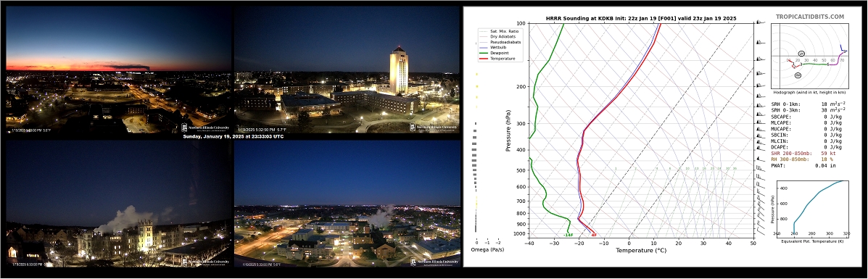Click the HRRR Sounding at KDKB title
Screen dimensions: 868x279
640,18
